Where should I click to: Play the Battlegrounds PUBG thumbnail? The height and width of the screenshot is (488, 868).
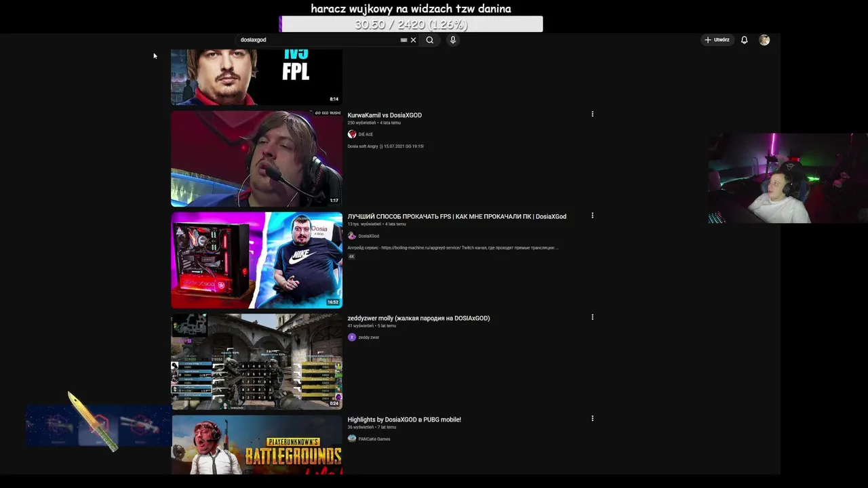coord(256,445)
